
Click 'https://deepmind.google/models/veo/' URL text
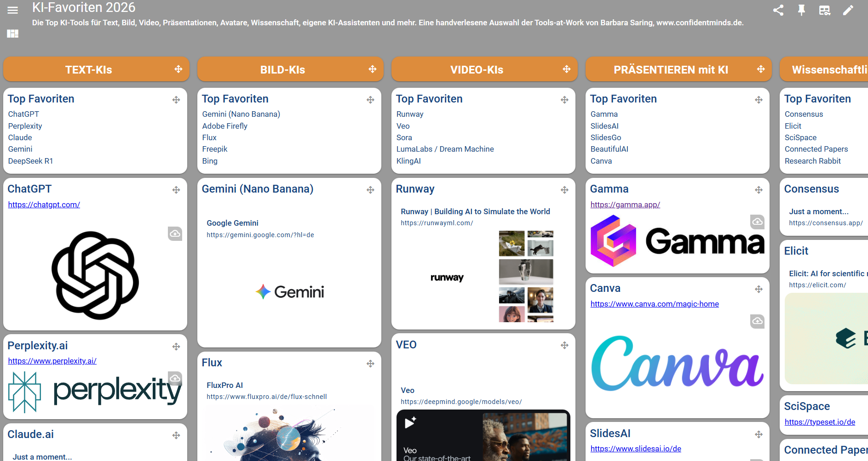click(461, 402)
